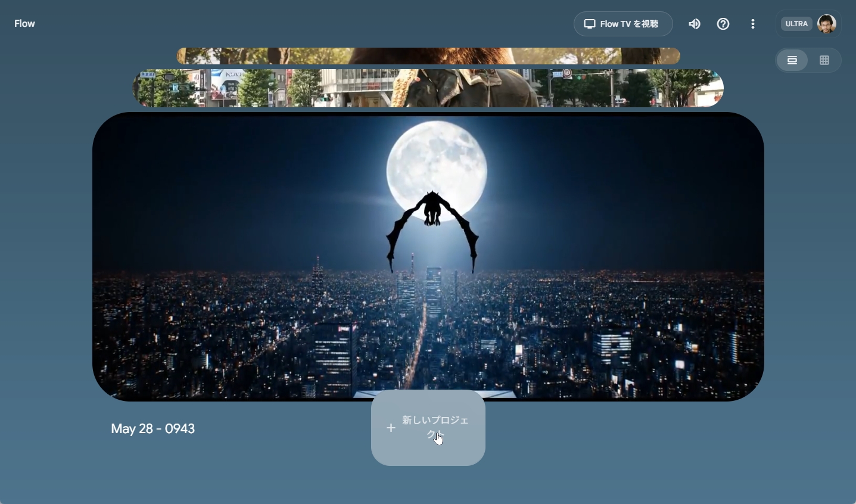This screenshot has width=856, height=504.
Task: Select the street scene project strip
Action: tap(428, 88)
